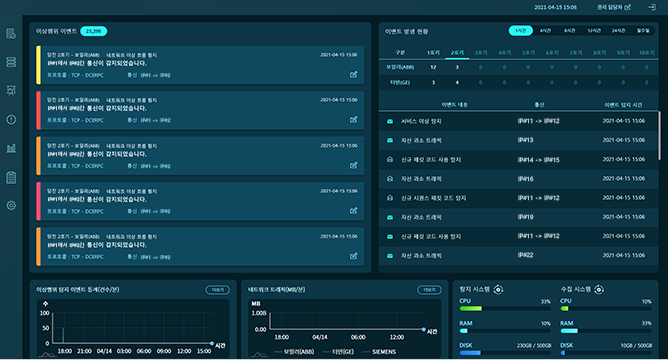Open the document report icon in sidebar
Viewport: 668px width, 360px height.
coord(11,34)
